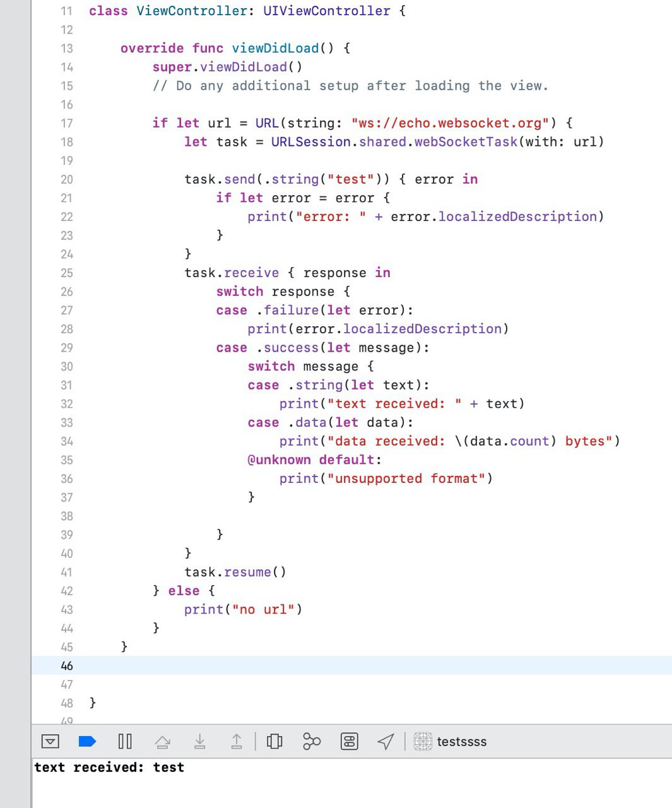Screen dimensions: 672x808
Task: Click 'case .success(let message):' line
Action: pyautogui.click(x=322, y=347)
